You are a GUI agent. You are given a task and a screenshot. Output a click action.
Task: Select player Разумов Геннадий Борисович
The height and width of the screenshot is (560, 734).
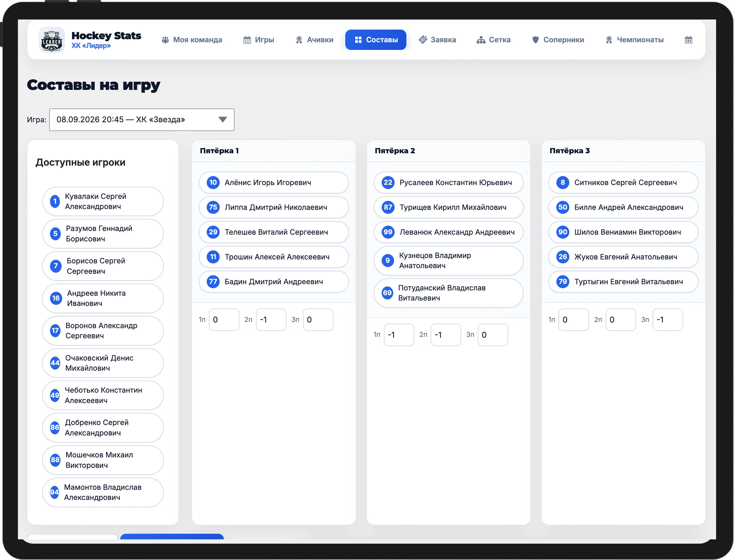[103, 234]
